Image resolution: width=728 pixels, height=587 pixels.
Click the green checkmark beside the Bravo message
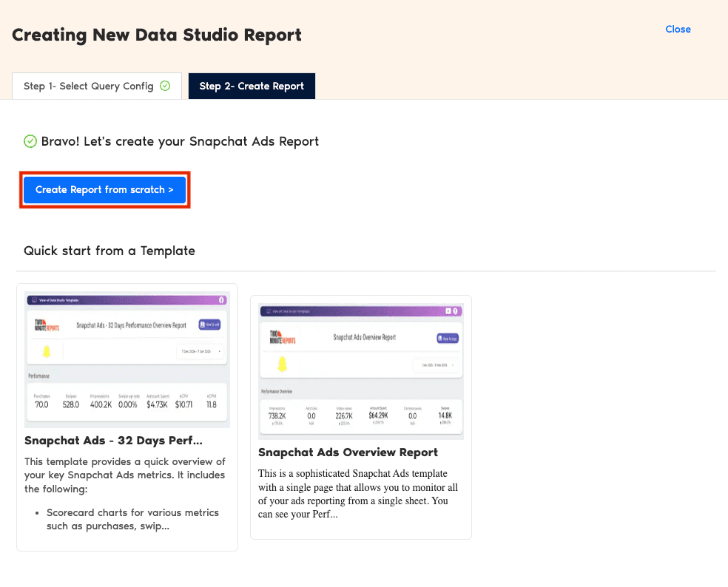pyautogui.click(x=30, y=141)
